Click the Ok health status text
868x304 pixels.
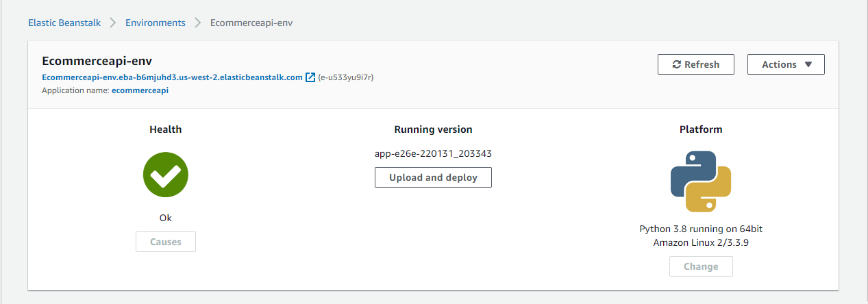166,218
